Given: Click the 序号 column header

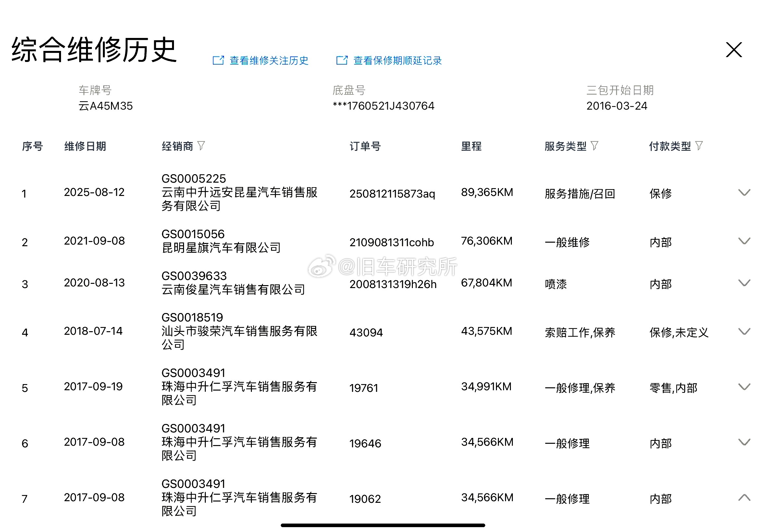Looking at the screenshot, I should tap(32, 146).
